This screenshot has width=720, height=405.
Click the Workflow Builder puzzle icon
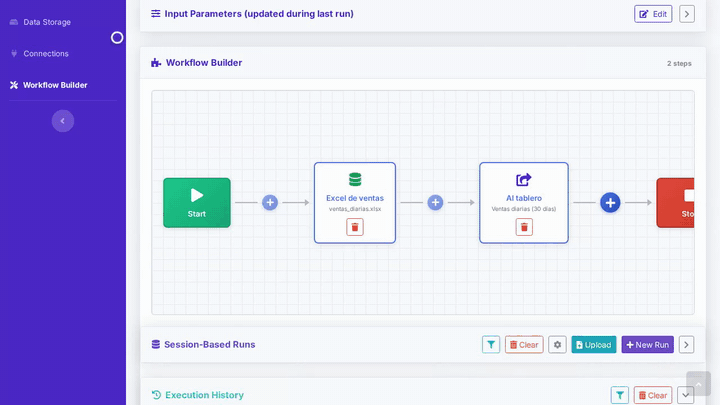pos(156,63)
